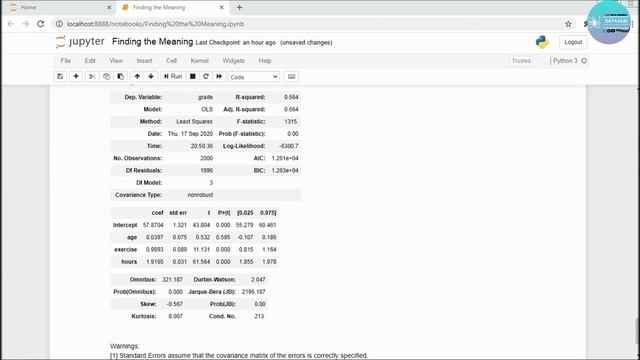Close the Finding the Meaning tab

click(x=222, y=7)
